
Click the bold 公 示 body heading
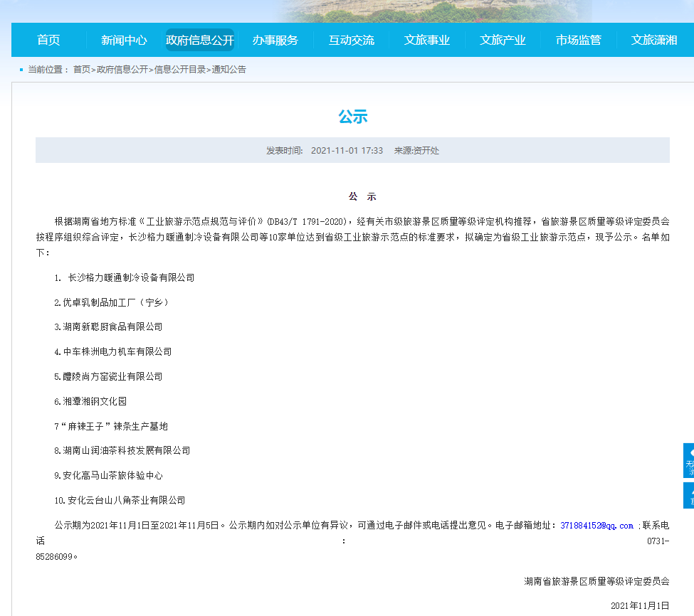click(x=362, y=197)
